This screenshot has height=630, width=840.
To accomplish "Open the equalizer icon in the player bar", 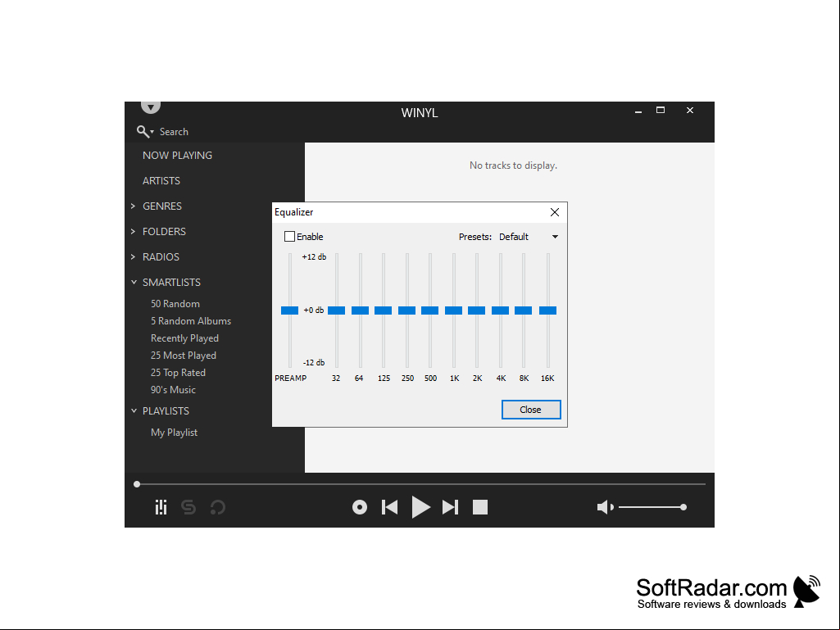I will coord(161,507).
